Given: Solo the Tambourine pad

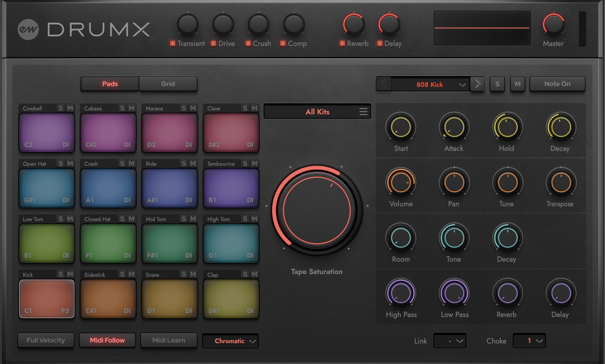Looking at the screenshot, I should (245, 163).
